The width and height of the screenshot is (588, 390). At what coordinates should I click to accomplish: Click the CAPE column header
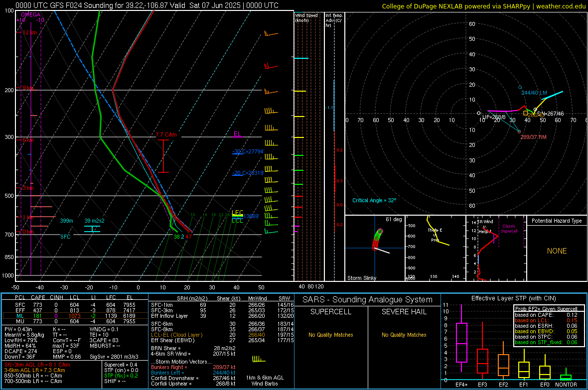coord(38,297)
